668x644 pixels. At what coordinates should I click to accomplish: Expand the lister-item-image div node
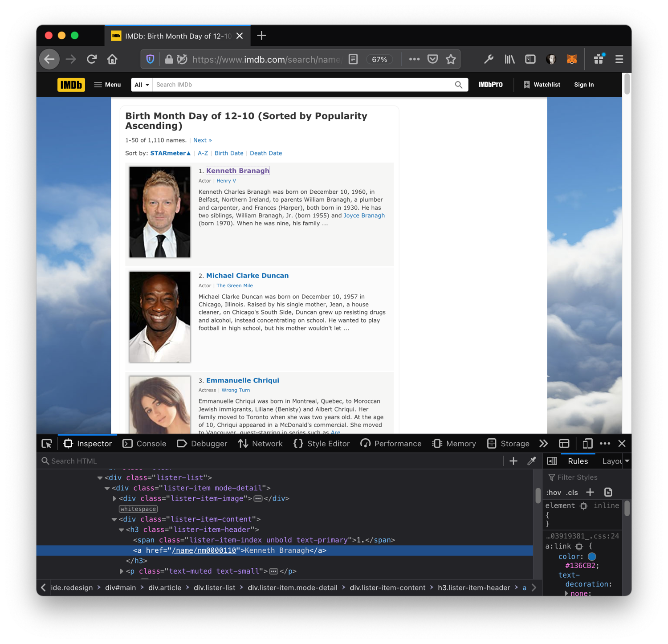(114, 498)
